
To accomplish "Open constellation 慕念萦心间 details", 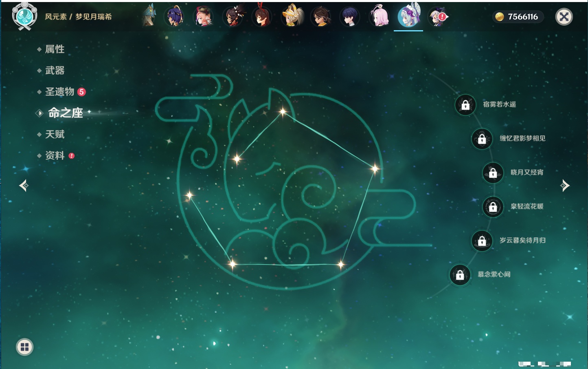I will (494, 274).
